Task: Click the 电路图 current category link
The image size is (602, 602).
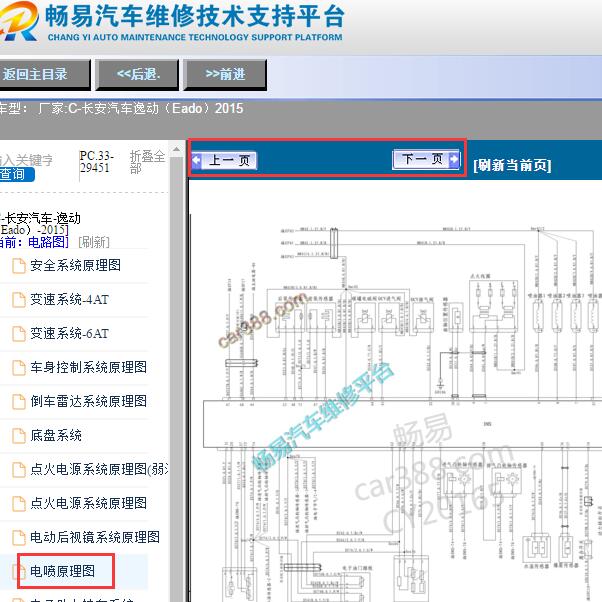Action: tap(48, 242)
